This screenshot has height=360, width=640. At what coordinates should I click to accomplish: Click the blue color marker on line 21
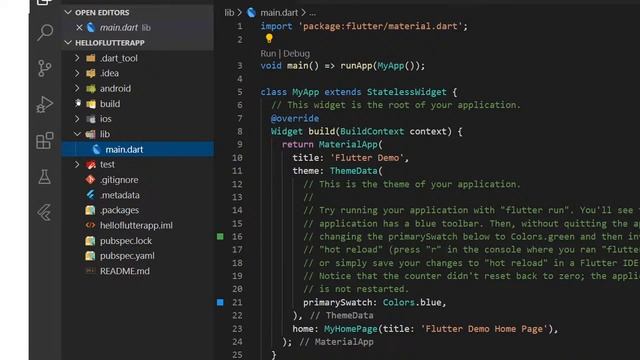coord(220,302)
